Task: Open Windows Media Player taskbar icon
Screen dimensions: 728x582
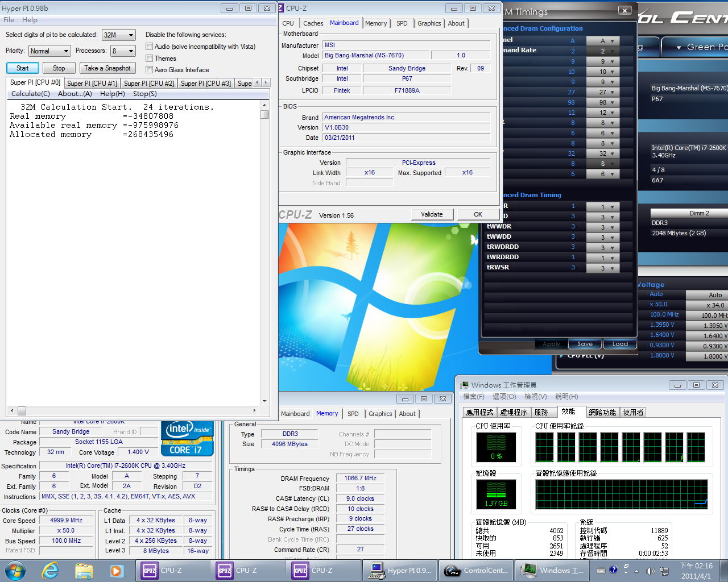Action: 117,571
